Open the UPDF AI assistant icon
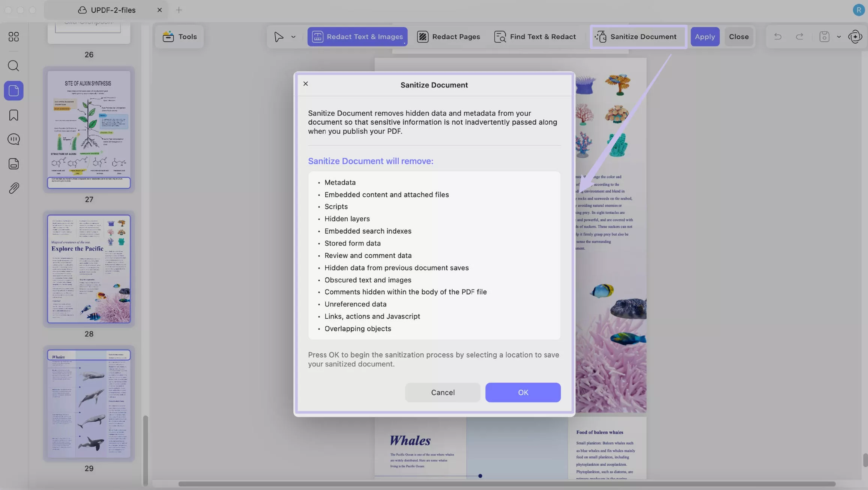Screen dimensions: 868x490 tap(855, 36)
